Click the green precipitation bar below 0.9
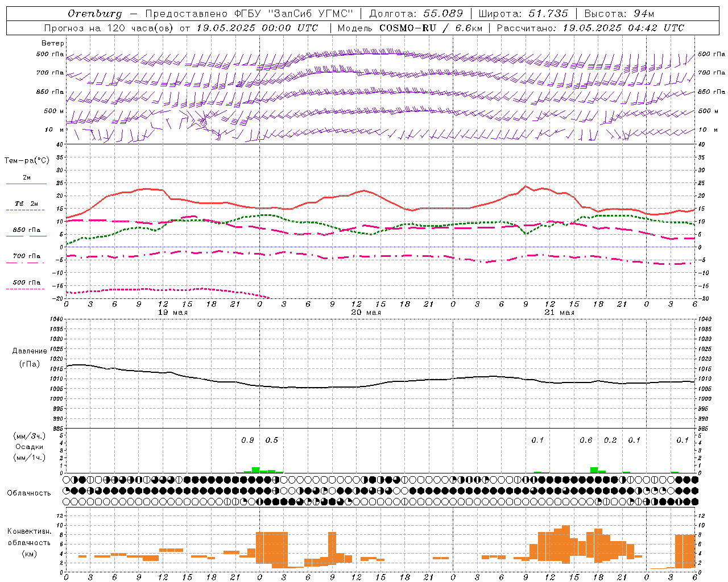 [x=255, y=470]
